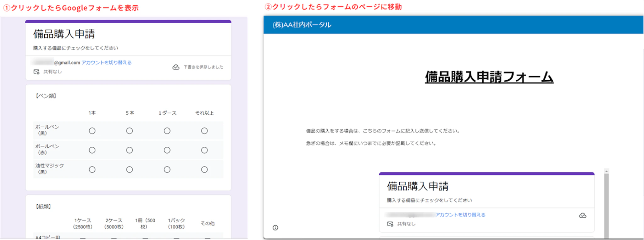Click the cloud icon in the portal's embedded form
The height and width of the screenshot is (240, 644).
[x=582, y=215]
